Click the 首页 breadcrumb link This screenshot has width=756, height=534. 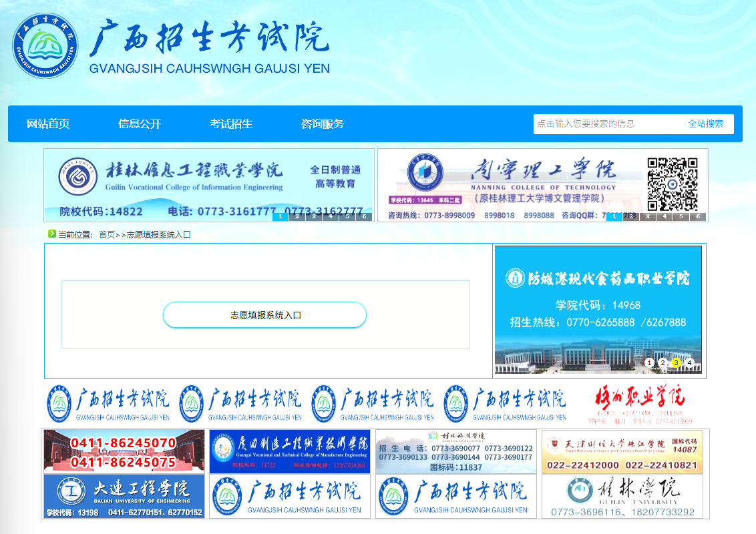pyautogui.click(x=107, y=235)
